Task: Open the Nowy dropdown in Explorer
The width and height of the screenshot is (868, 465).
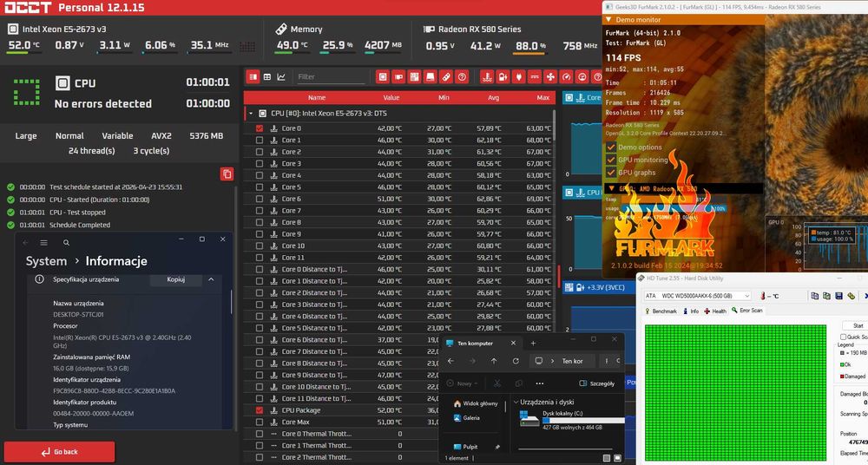Action: click(464, 383)
